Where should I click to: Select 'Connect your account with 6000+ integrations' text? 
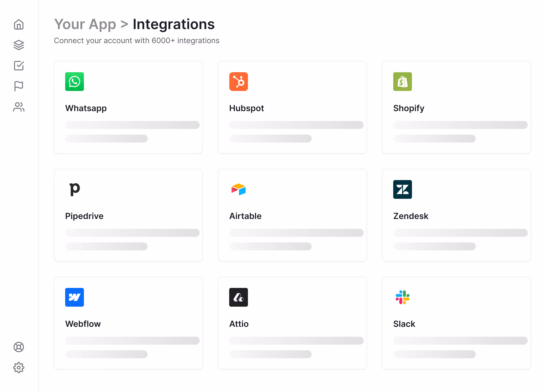coord(136,41)
